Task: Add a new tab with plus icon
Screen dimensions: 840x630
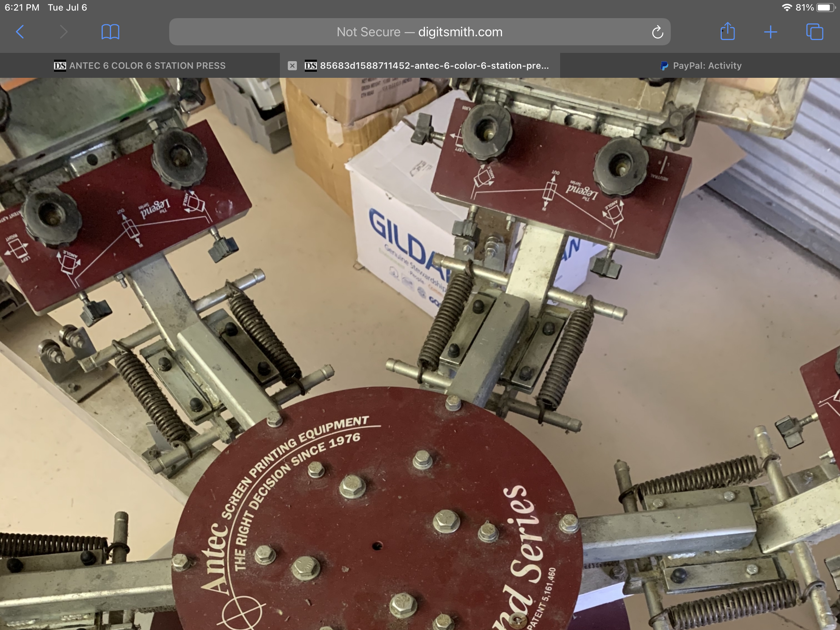Action: (x=771, y=32)
